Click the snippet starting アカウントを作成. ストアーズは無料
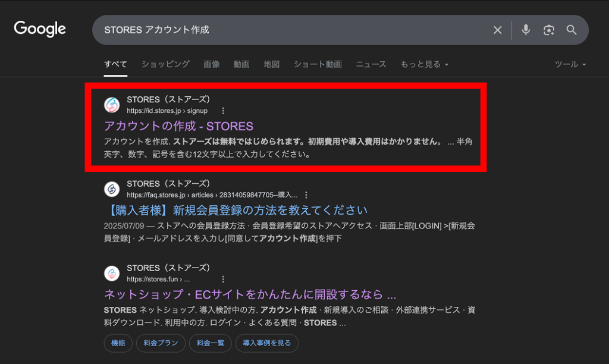 pos(288,148)
